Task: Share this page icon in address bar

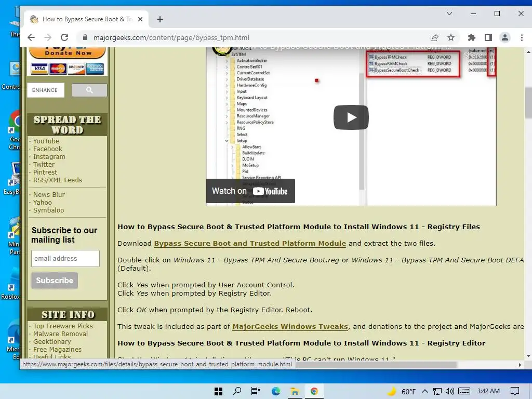Action: 434,37
